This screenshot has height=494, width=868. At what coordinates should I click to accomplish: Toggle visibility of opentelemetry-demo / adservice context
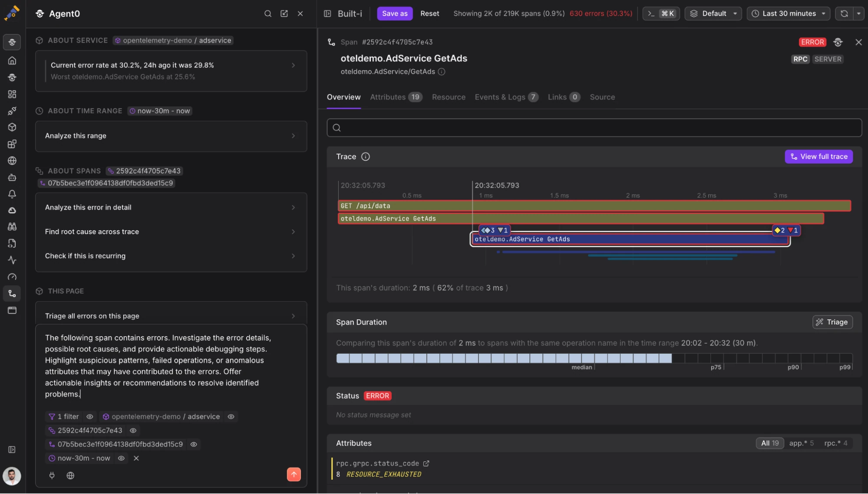[x=231, y=416]
